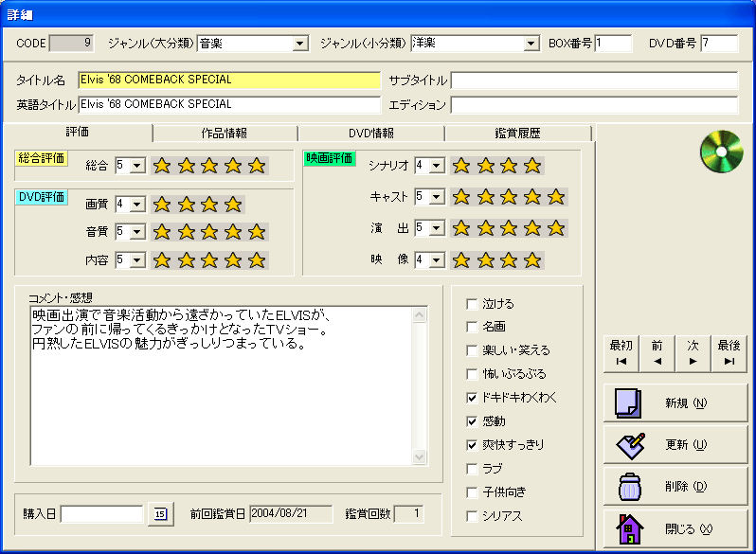Uncheck the 感動 checkbox
The width and height of the screenshot is (756, 554).
click(x=472, y=421)
